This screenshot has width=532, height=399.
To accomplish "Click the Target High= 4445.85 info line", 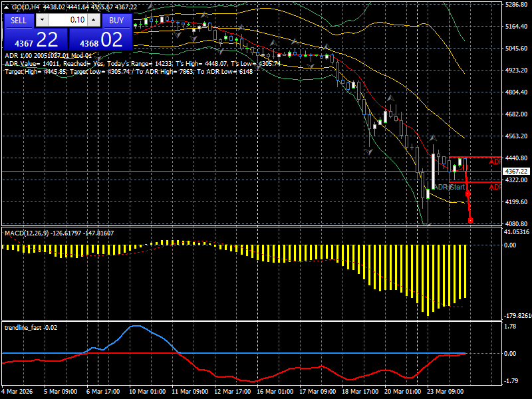I will tap(129, 72).
